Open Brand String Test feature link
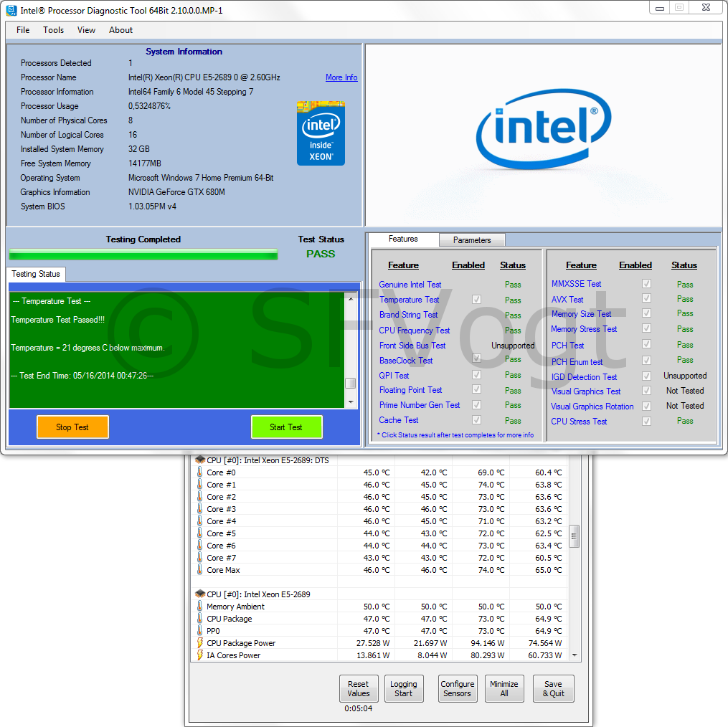The image size is (728, 727). pos(409,315)
